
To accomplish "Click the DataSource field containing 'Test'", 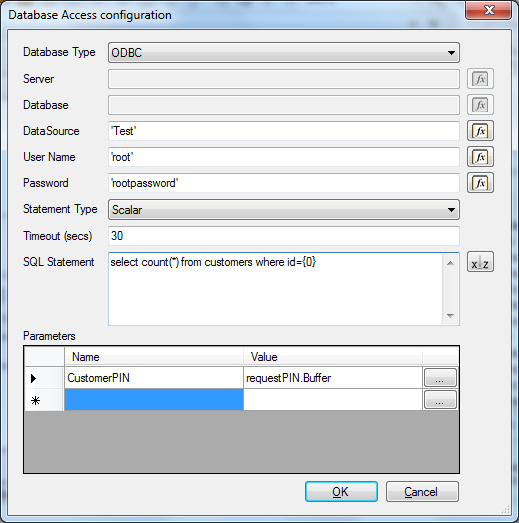I will (x=284, y=131).
